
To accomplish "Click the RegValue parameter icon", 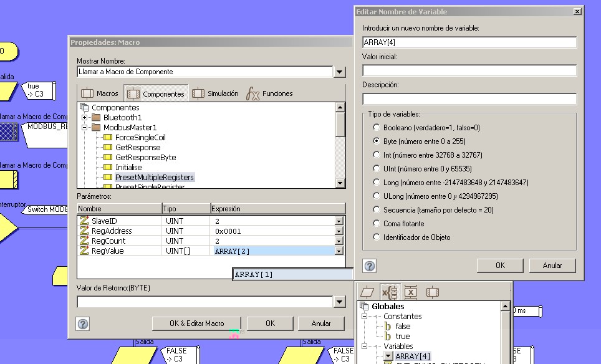I will [x=84, y=251].
